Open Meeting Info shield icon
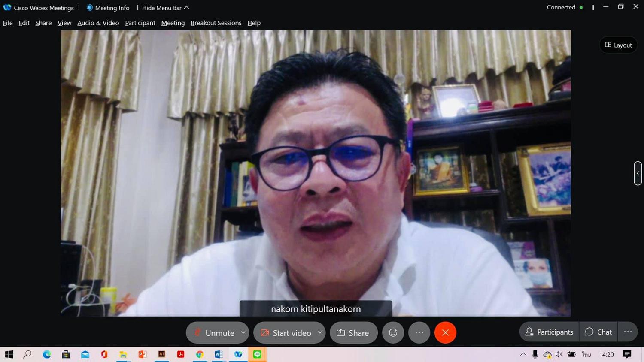Screen dimensions: 644x362 pos(89,8)
